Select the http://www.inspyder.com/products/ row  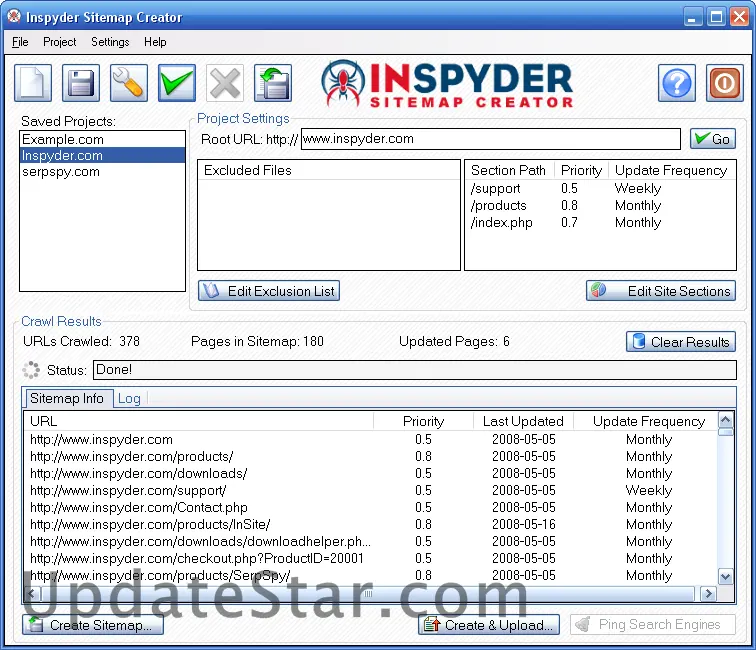(x=370, y=456)
